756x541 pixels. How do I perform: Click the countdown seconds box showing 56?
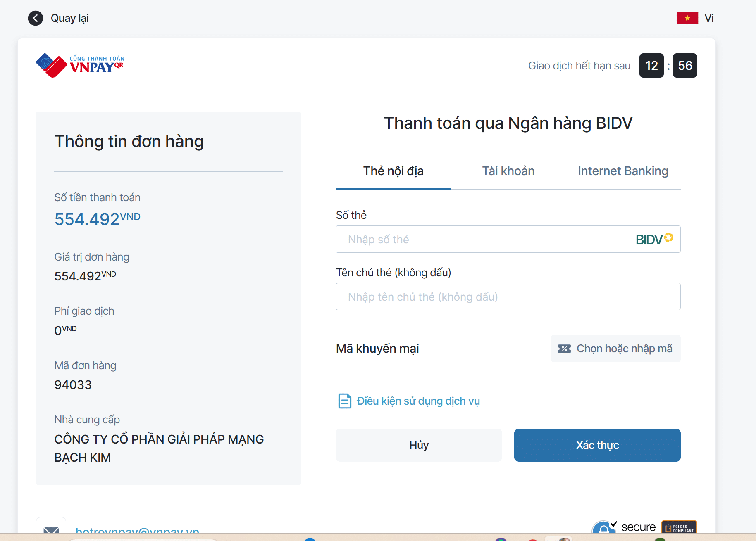[x=685, y=66]
